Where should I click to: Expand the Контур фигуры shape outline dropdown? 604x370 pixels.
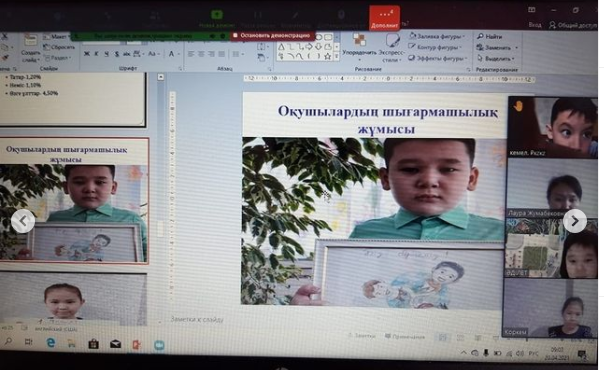point(461,47)
